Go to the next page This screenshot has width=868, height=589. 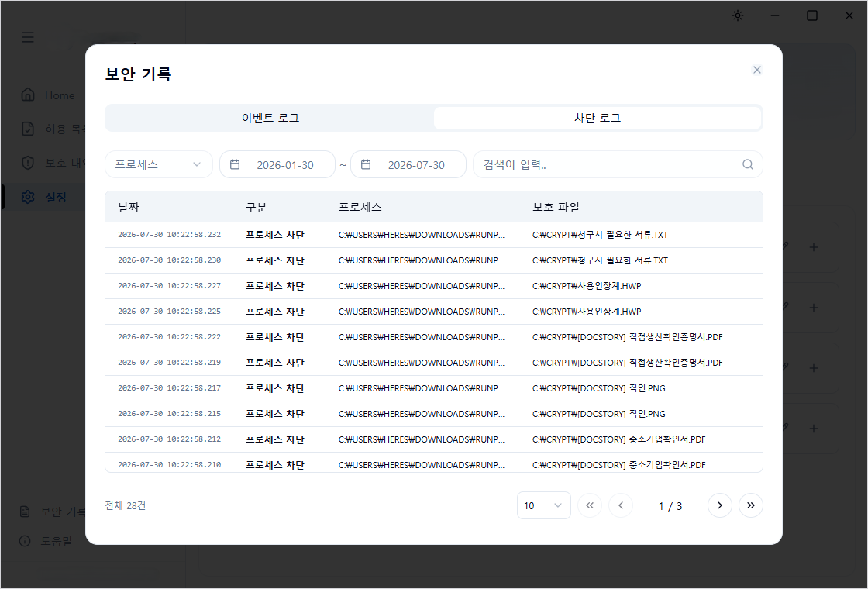click(x=720, y=505)
